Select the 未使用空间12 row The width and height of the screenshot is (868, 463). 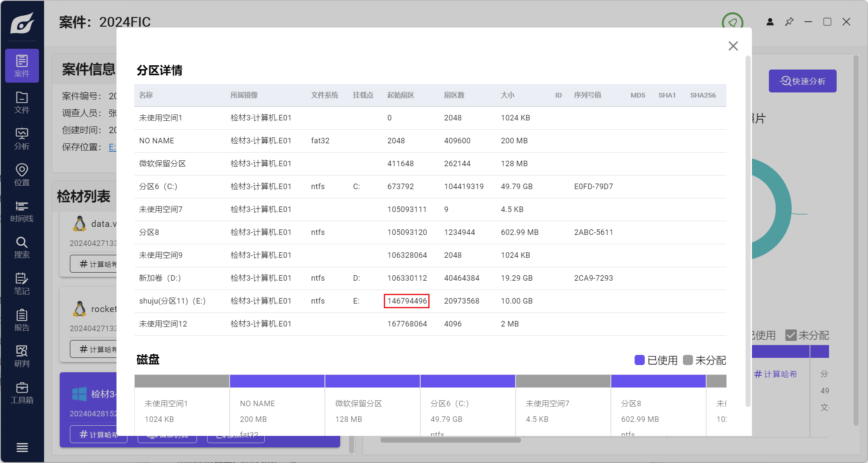(x=430, y=324)
